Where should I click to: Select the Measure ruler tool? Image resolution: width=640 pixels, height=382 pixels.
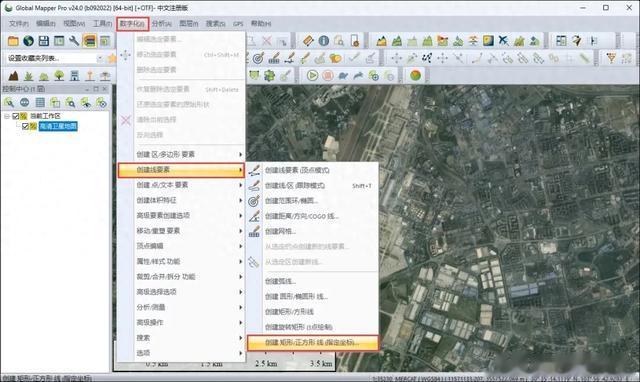[308, 40]
